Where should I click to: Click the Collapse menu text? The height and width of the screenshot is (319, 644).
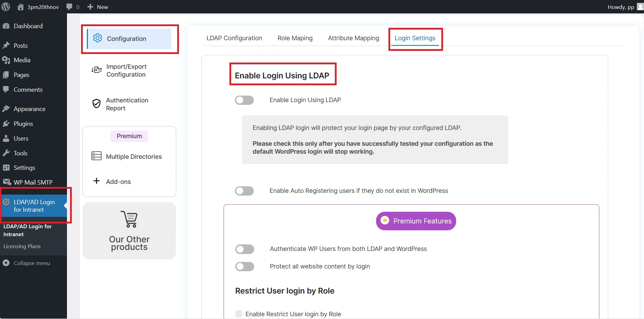pyautogui.click(x=32, y=263)
